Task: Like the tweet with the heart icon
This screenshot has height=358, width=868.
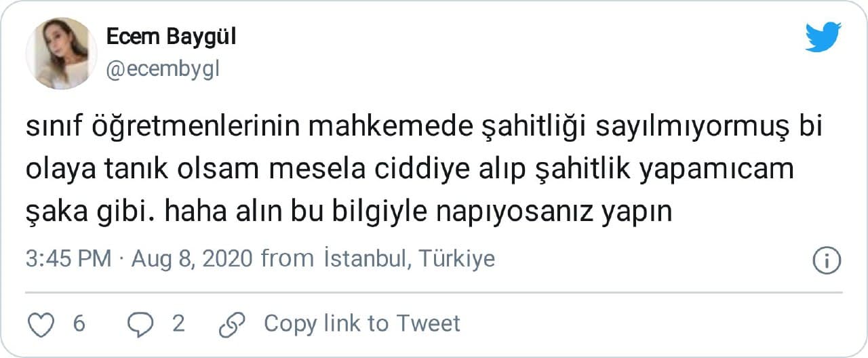Action: [43, 324]
